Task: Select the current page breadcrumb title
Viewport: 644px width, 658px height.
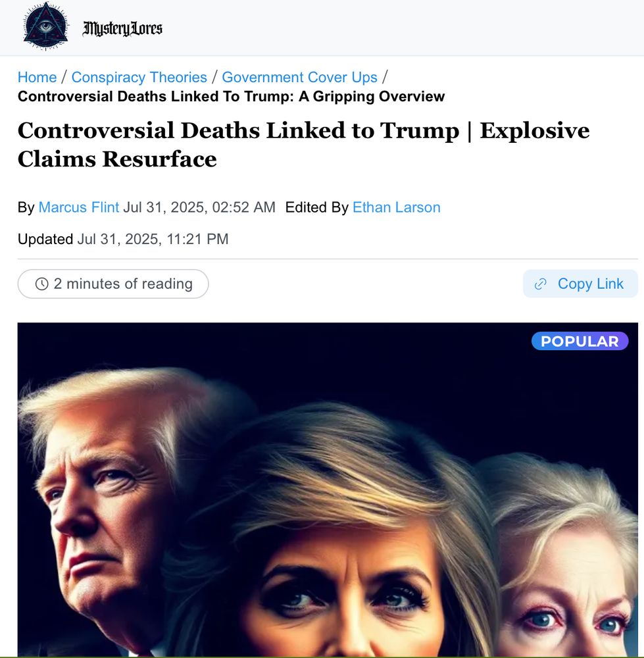Action: pos(231,97)
